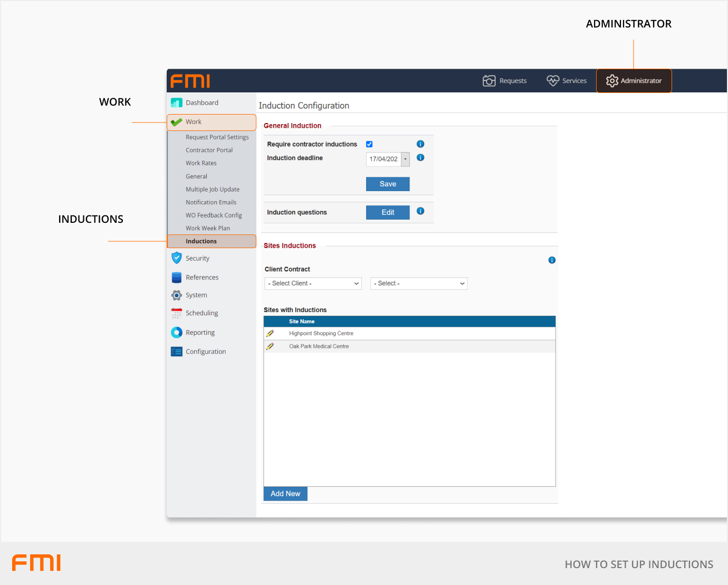Open Contractor Portal menu item
This screenshot has height=585, width=728.
(x=209, y=150)
